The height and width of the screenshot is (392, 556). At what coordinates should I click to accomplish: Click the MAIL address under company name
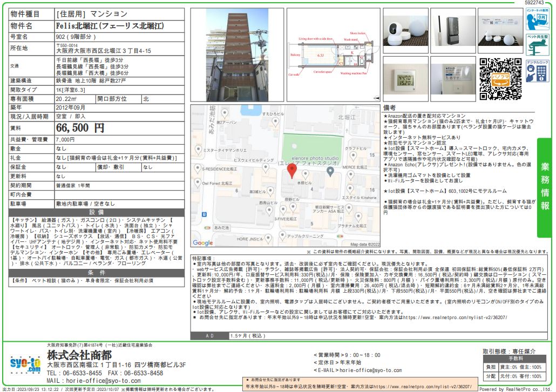[104, 381]
